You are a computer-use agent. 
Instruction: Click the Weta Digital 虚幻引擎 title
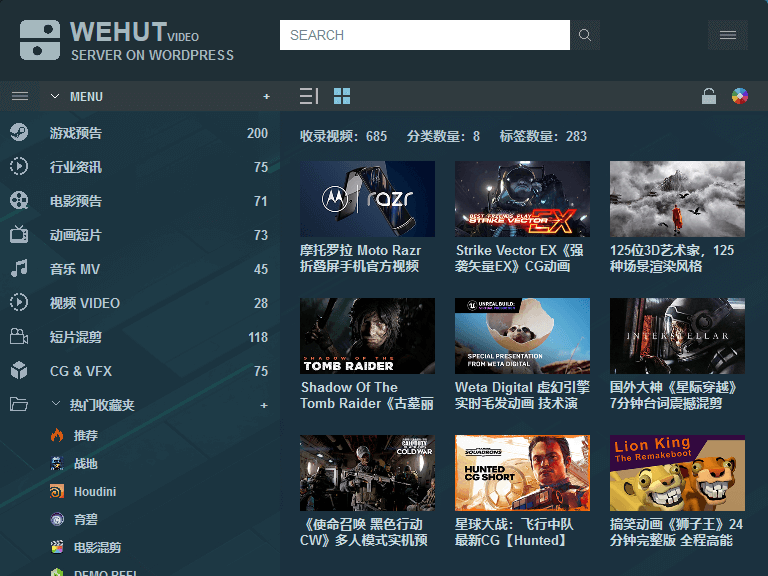(x=522, y=395)
